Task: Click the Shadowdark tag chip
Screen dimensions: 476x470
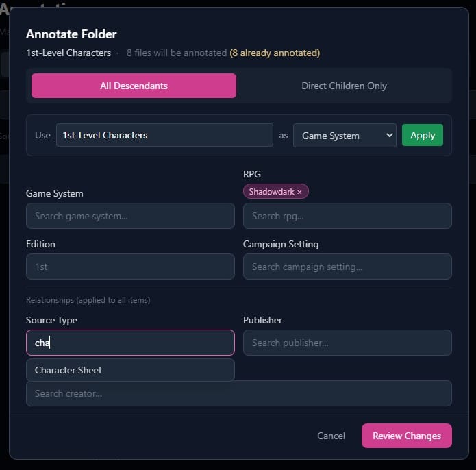Action: point(271,192)
